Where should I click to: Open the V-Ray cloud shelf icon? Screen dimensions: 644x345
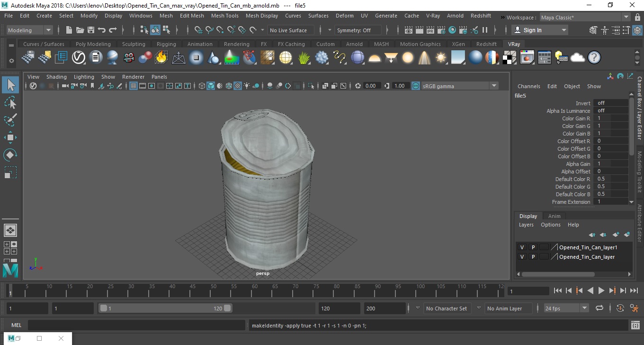(x=578, y=58)
